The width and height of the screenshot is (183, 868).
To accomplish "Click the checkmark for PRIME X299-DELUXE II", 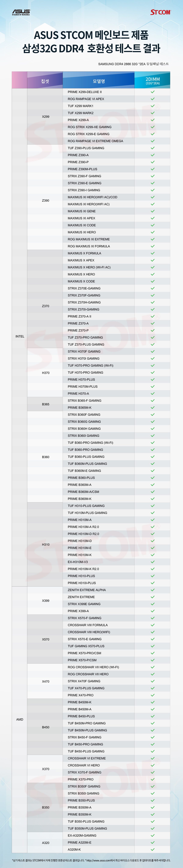I will (153, 92).
